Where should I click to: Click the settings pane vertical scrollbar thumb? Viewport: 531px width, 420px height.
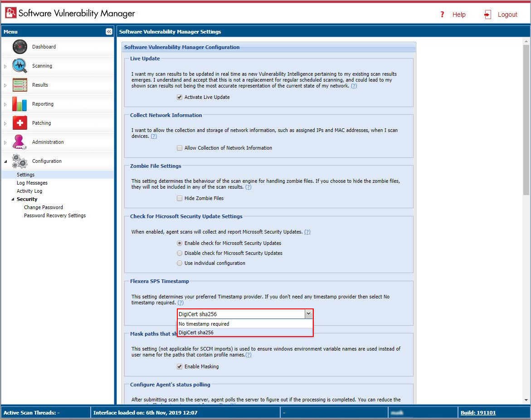point(526,120)
